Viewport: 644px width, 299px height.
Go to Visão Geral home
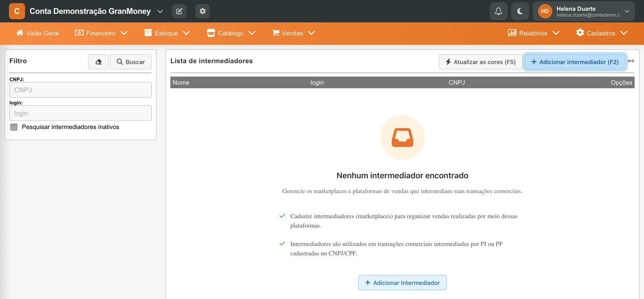[37, 33]
